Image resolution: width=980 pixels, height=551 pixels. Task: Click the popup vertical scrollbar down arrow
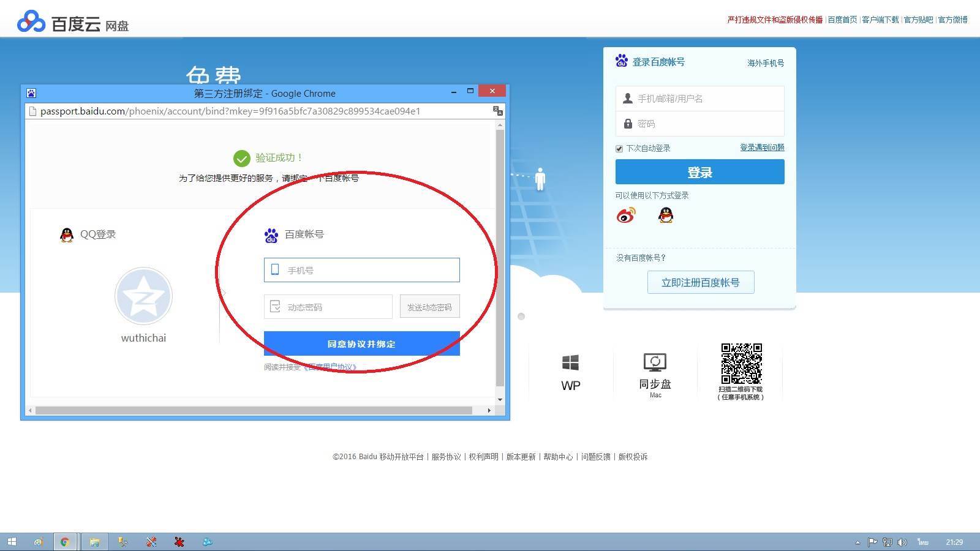[500, 400]
